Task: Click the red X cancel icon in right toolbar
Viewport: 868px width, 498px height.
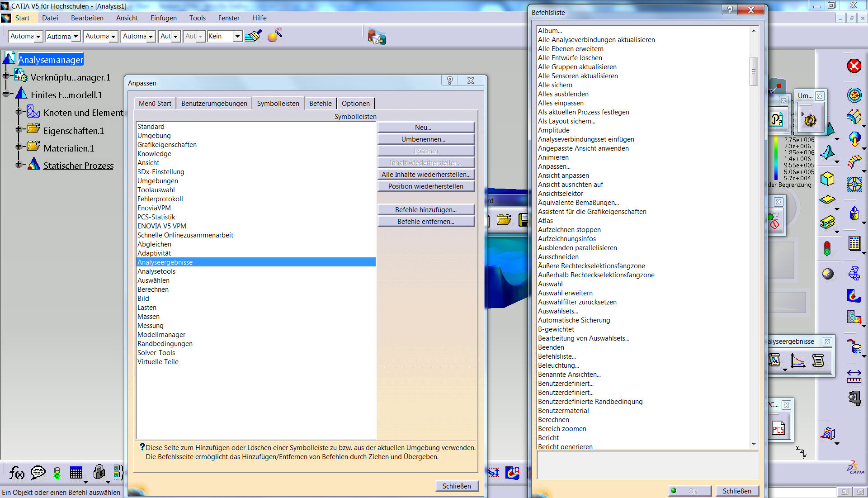Action: [x=854, y=66]
